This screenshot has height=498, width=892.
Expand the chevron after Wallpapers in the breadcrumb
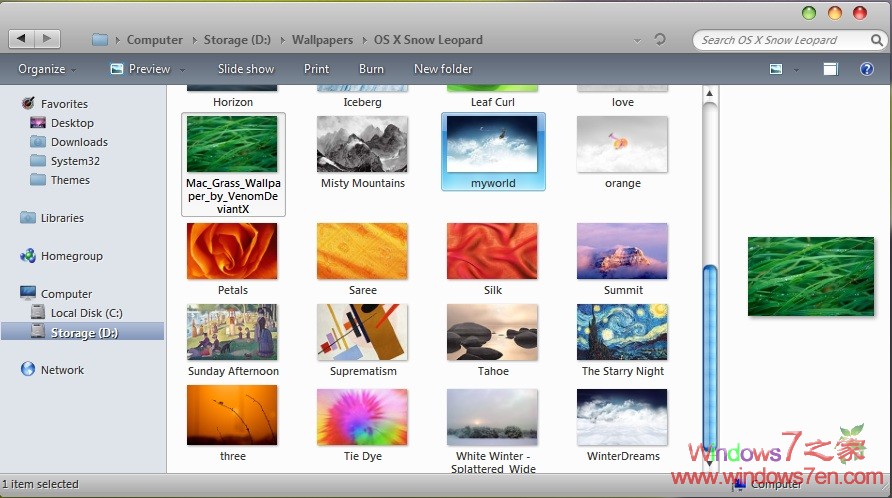pos(364,40)
